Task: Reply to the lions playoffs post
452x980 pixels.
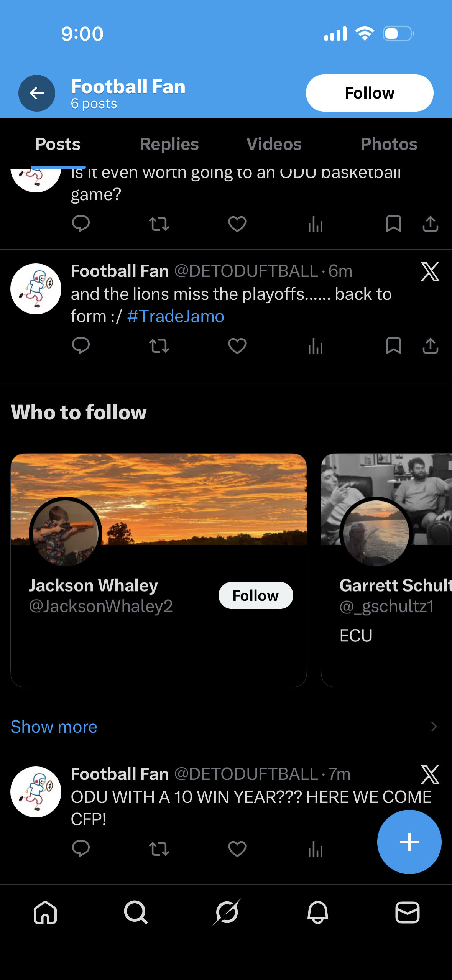Action: coord(81,346)
